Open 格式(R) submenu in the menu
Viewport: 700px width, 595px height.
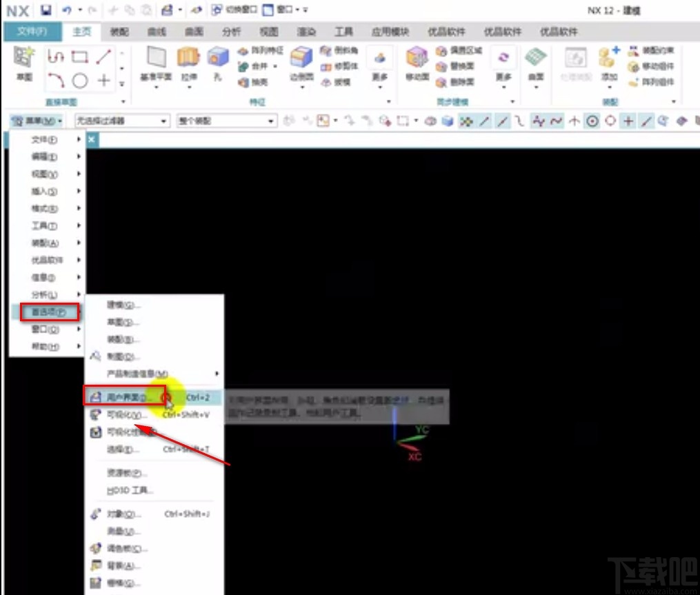pos(47,208)
